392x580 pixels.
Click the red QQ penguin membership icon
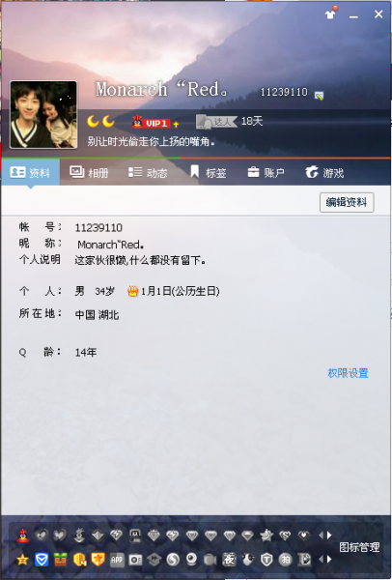tap(23, 536)
